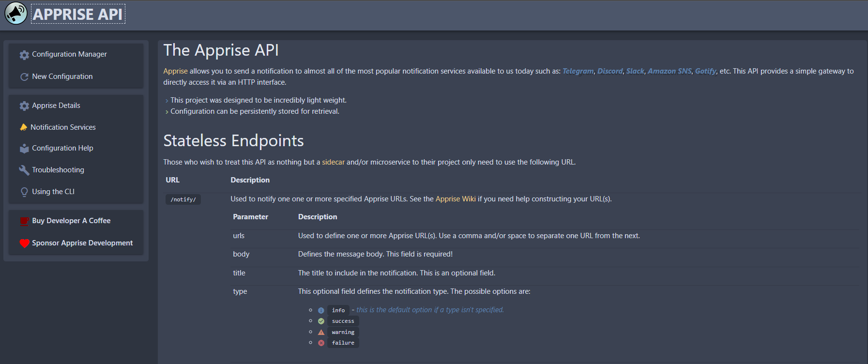The width and height of the screenshot is (868, 364).
Task: Open Buy Developer A Coffee
Action: coord(71,221)
